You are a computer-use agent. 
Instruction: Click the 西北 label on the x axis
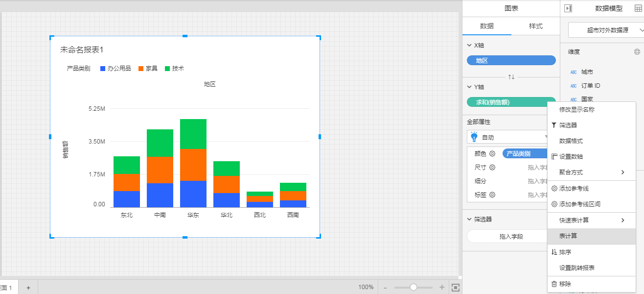260,215
